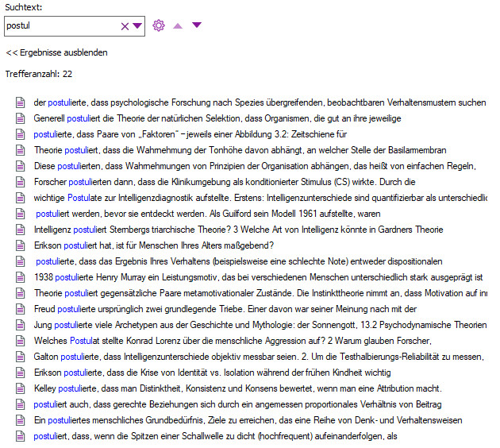The width and height of the screenshot is (500, 448).
Task: Click page icon beside 'Jung postulierte' result
Action: click(21, 325)
